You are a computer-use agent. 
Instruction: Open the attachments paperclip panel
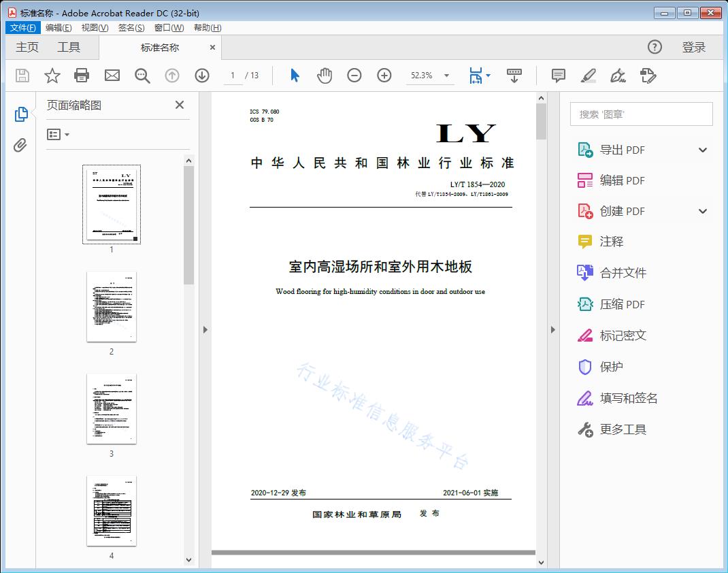tap(20, 145)
